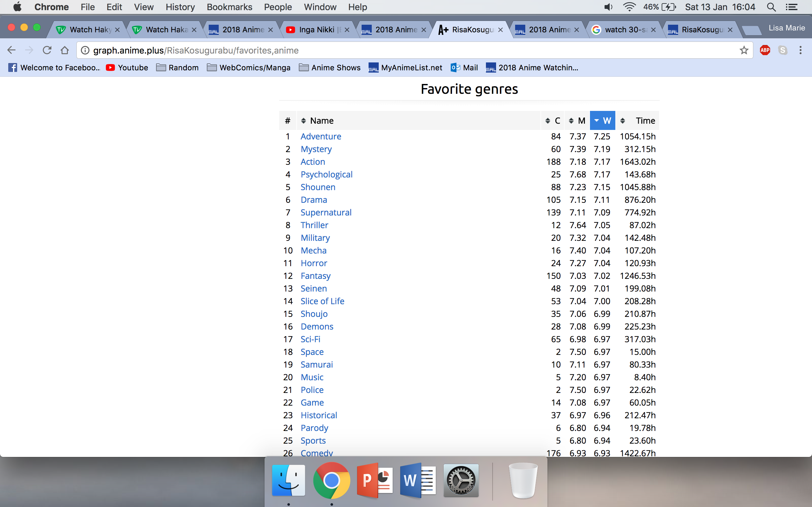Sort table by Name column

(x=321, y=121)
